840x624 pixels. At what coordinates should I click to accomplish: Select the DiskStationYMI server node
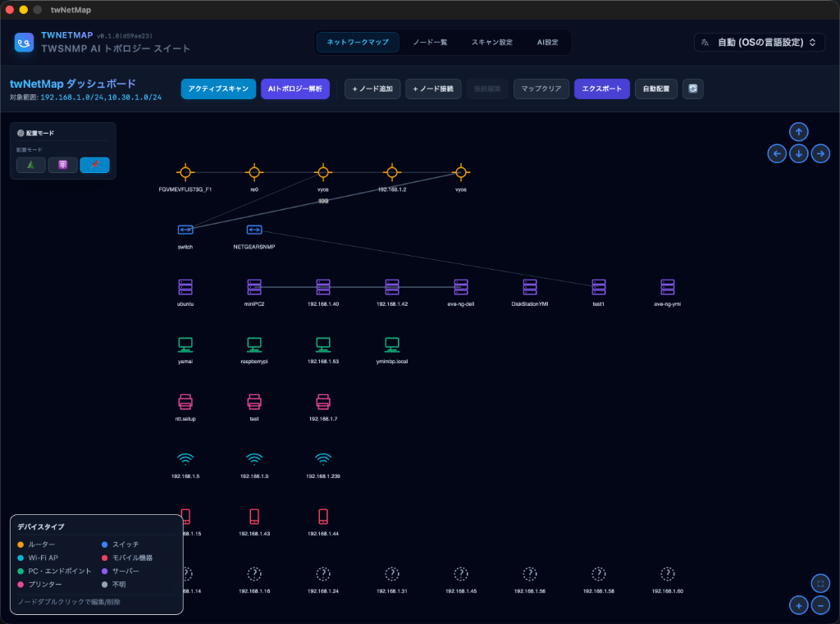[x=530, y=287]
